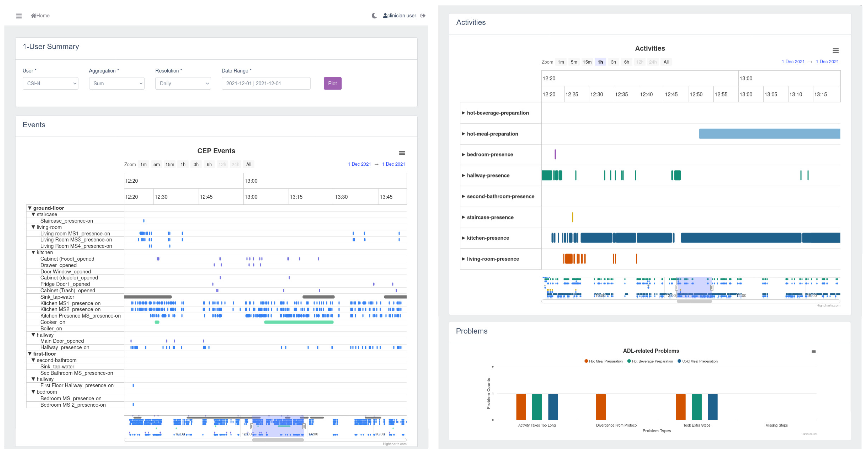
Task: Click the clinician user profile icon
Action: [x=385, y=16]
